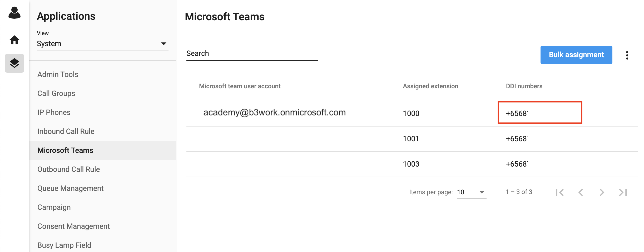Screen dimensions: 644x252
Task: Click the Bulk assignment button
Action: point(576,55)
